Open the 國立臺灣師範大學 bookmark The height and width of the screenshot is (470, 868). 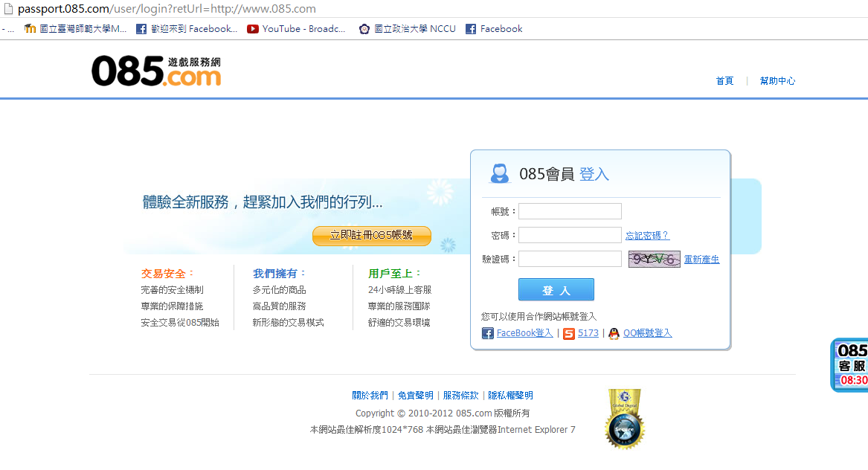75,29
